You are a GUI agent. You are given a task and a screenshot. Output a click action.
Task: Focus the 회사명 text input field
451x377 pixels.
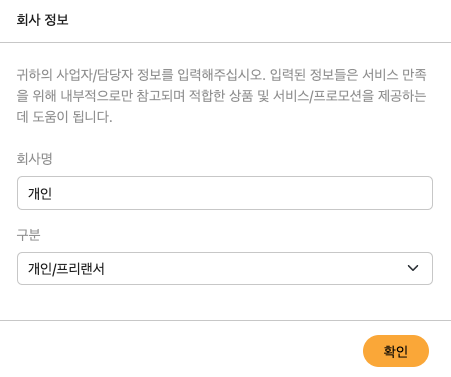click(225, 193)
